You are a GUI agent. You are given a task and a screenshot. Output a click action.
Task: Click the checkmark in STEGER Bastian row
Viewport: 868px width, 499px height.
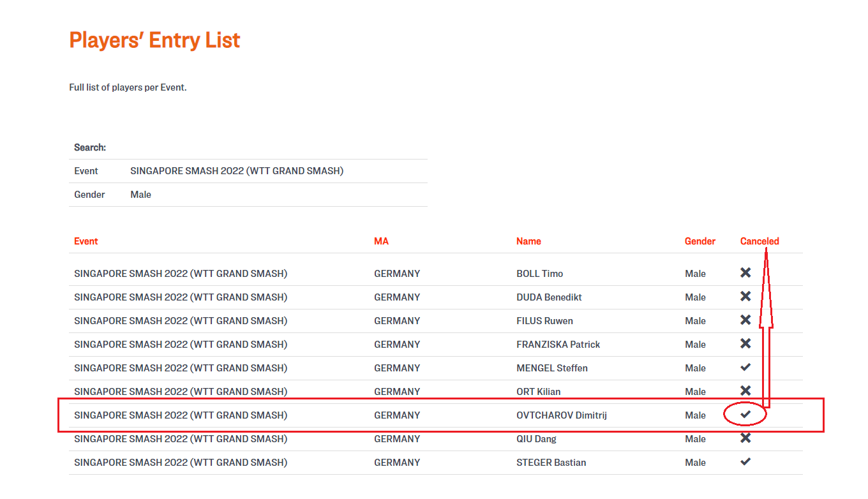(x=745, y=462)
